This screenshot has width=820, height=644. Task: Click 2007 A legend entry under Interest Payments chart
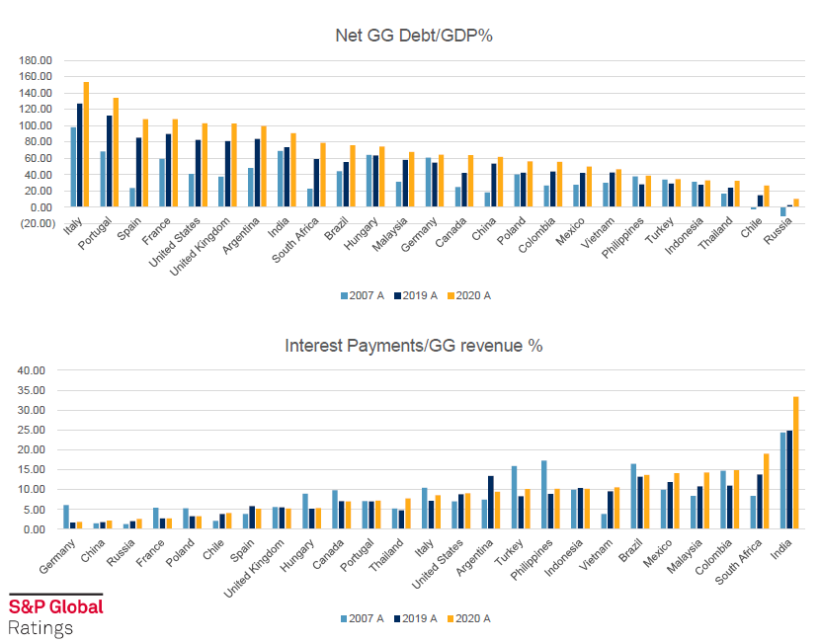(x=346, y=618)
